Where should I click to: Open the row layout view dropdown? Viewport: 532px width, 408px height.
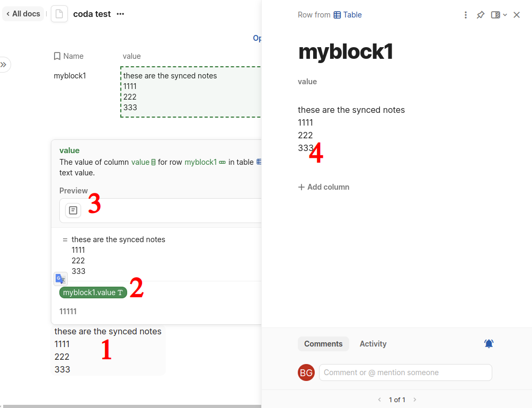(x=499, y=15)
